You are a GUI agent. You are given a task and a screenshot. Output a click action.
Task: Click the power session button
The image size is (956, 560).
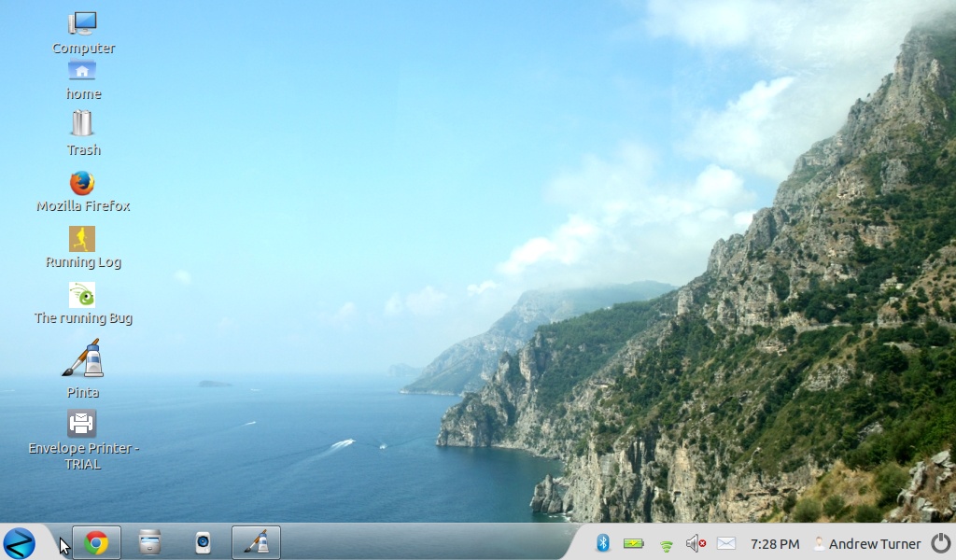click(x=941, y=543)
